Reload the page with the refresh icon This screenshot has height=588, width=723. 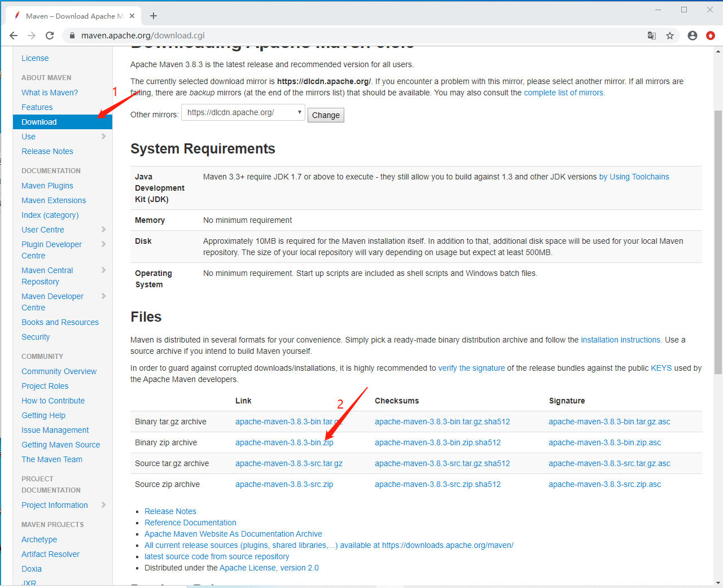coord(50,36)
